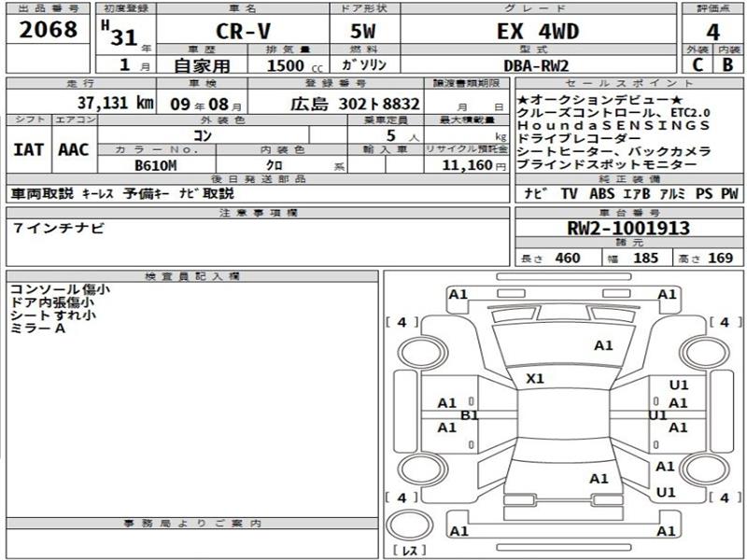747x560 pixels.
Task: Select the exterior grade C cell
Action: tap(696, 64)
